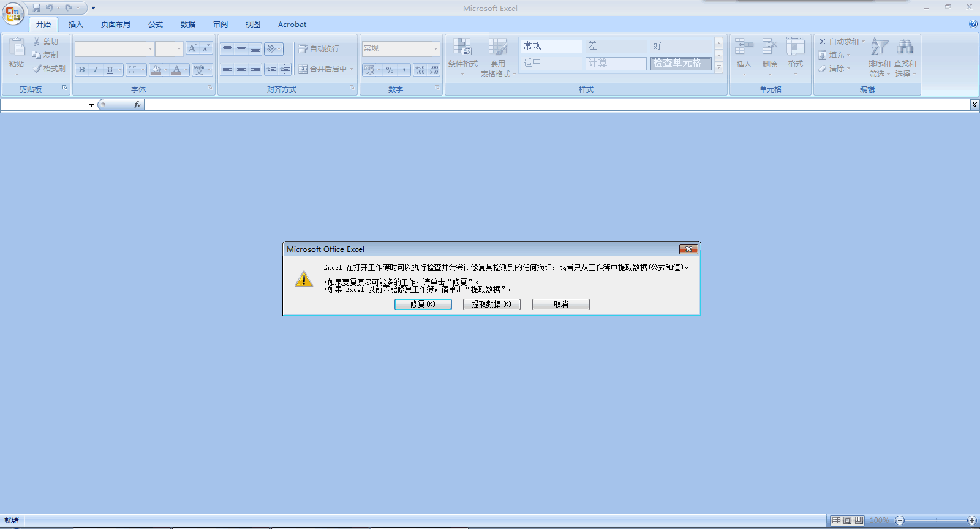The width and height of the screenshot is (980, 529).
Task: Toggle Italic formatting
Action: tap(96, 70)
